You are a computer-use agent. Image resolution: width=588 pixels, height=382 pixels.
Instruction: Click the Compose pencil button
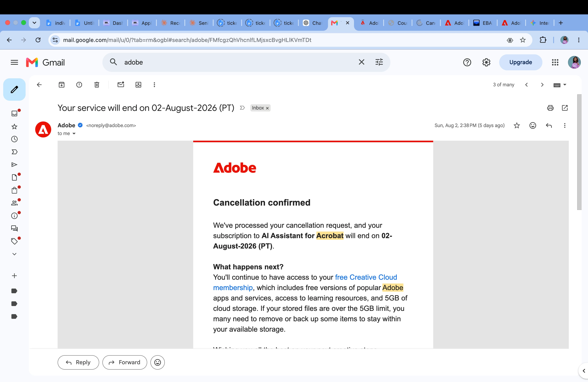[x=14, y=89]
